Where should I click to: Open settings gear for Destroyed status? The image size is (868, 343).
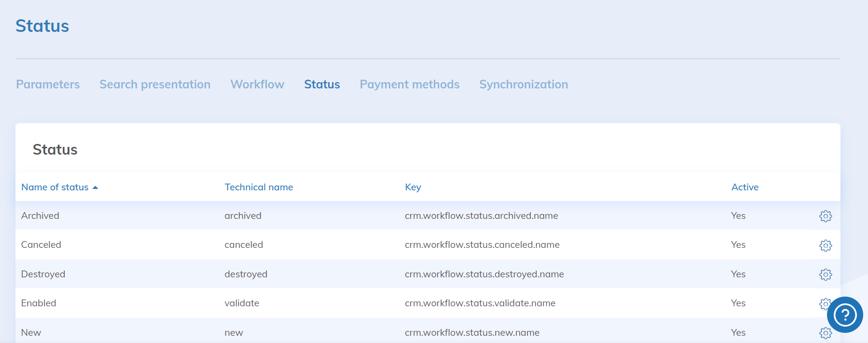coord(825,274)
